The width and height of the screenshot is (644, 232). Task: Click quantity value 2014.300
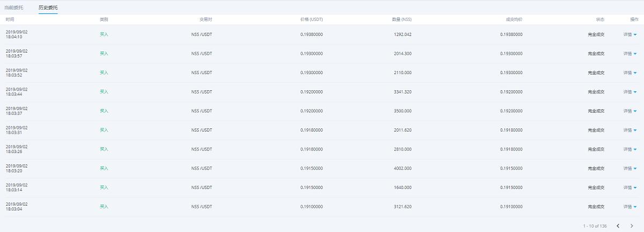coord(402,54)
